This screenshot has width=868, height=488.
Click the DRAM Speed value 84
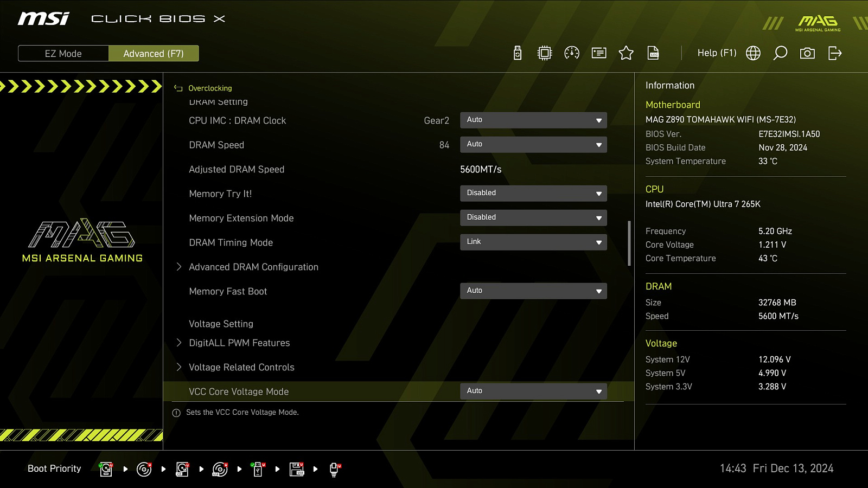coord(444,145)
